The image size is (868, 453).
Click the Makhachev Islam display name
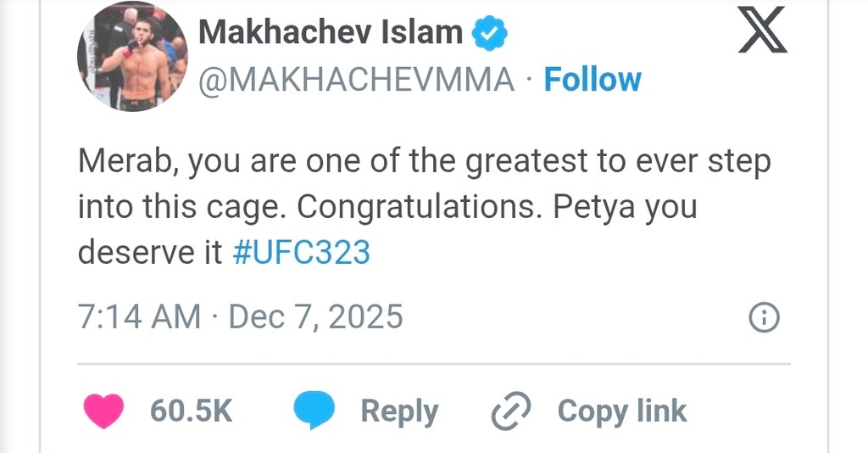331,33
